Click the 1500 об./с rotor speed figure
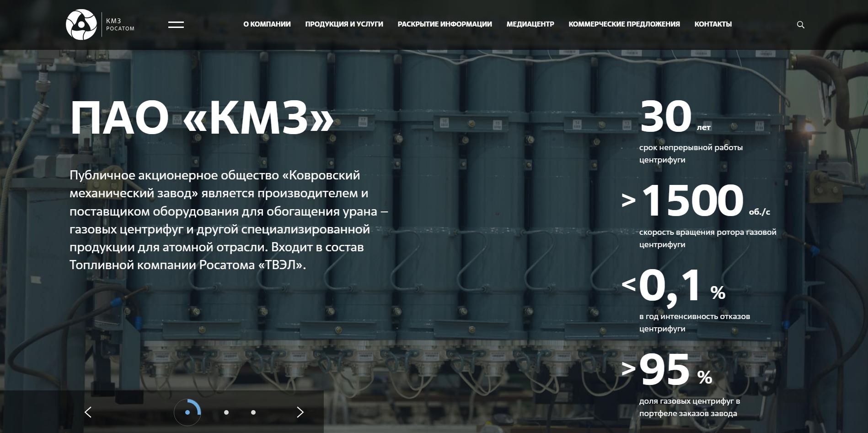This screenshot has width=868, height=433. click(693, 201)
